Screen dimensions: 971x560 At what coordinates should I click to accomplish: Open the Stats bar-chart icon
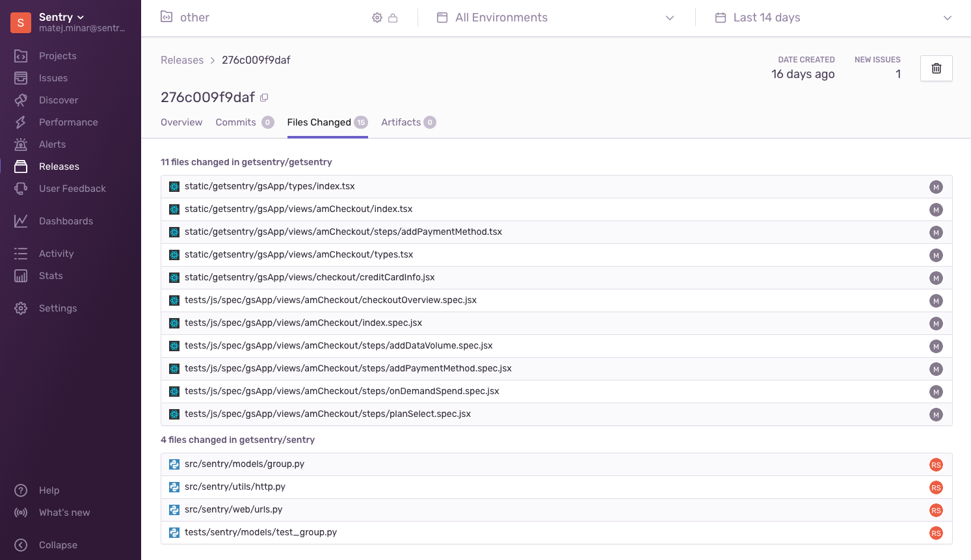coord(21,276)
